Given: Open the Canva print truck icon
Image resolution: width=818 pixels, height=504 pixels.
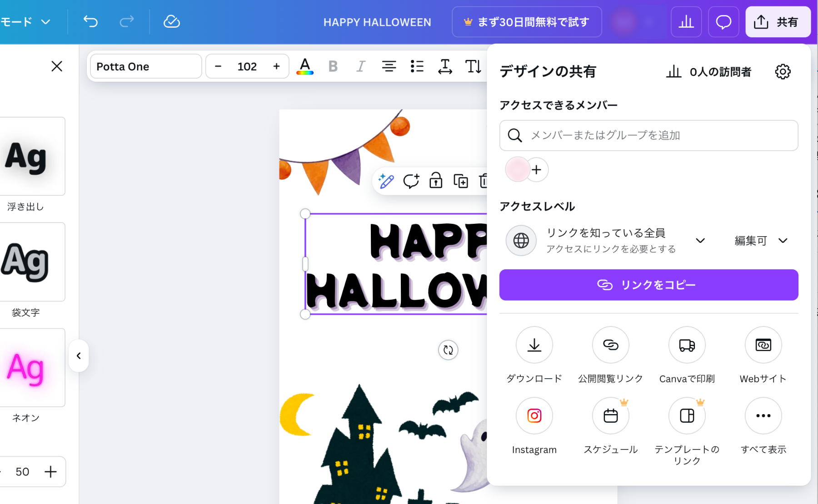Looking at the screenshot, I should (687, 345).
